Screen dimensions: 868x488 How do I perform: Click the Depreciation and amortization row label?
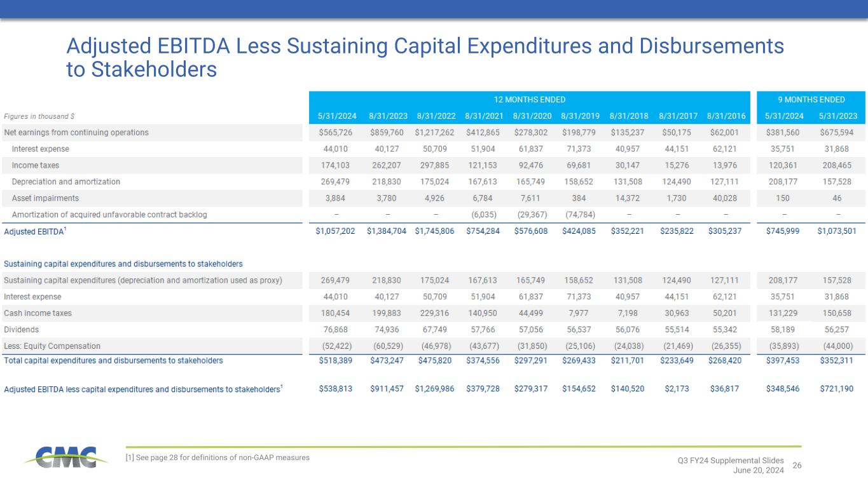click(66, 182)
